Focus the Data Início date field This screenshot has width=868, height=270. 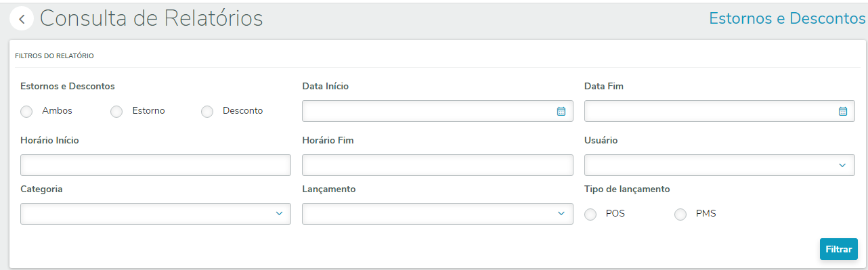point(437,111)
